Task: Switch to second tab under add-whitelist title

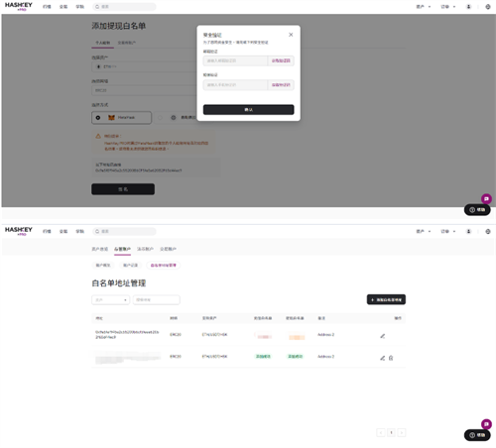Action: click(x=127, y=43)
